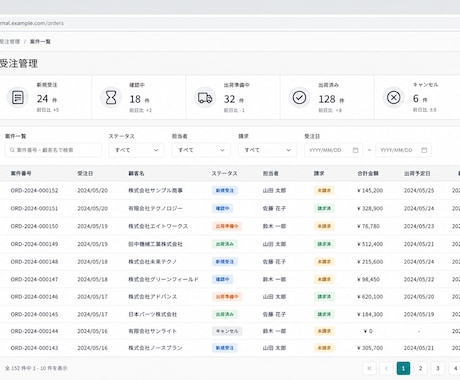
Task: Click the end date YYYY/MM/DD field
Action: tap(403, 150)
